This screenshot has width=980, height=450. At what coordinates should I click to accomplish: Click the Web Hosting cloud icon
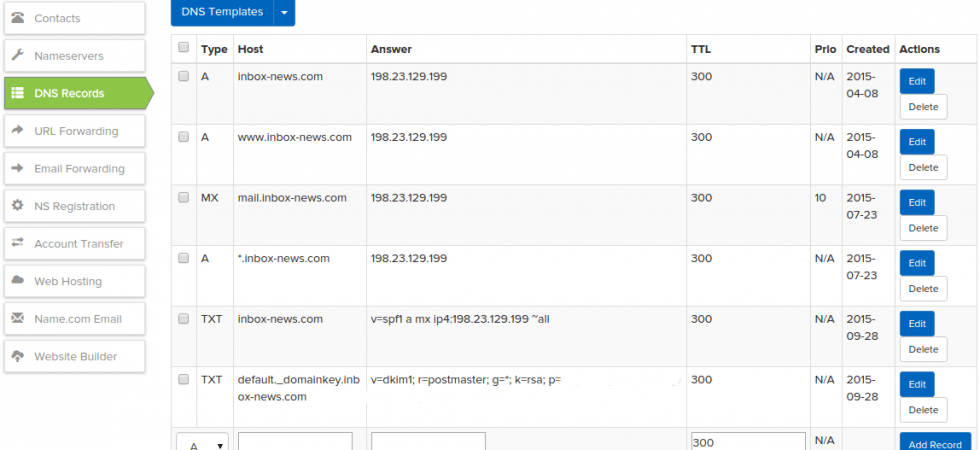(18, 281)
